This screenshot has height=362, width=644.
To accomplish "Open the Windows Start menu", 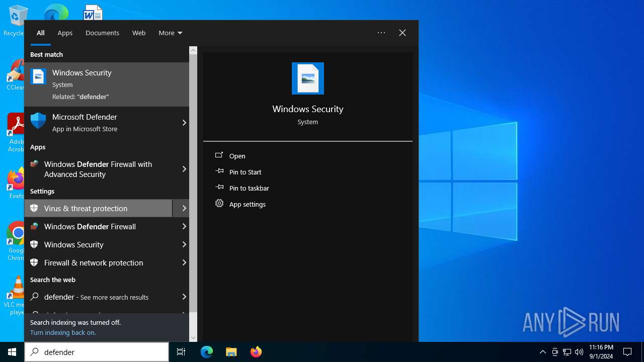I will 12,352.
